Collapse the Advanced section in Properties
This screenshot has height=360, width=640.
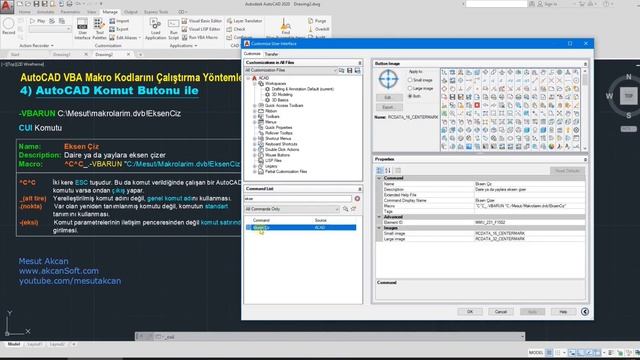(x=379, y=217)
